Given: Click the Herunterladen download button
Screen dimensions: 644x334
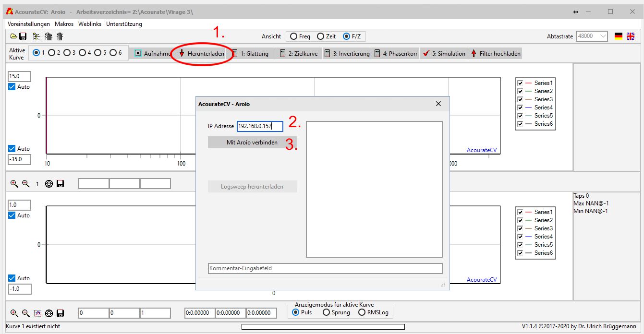Looking at the screenshot, I should 201,54.
